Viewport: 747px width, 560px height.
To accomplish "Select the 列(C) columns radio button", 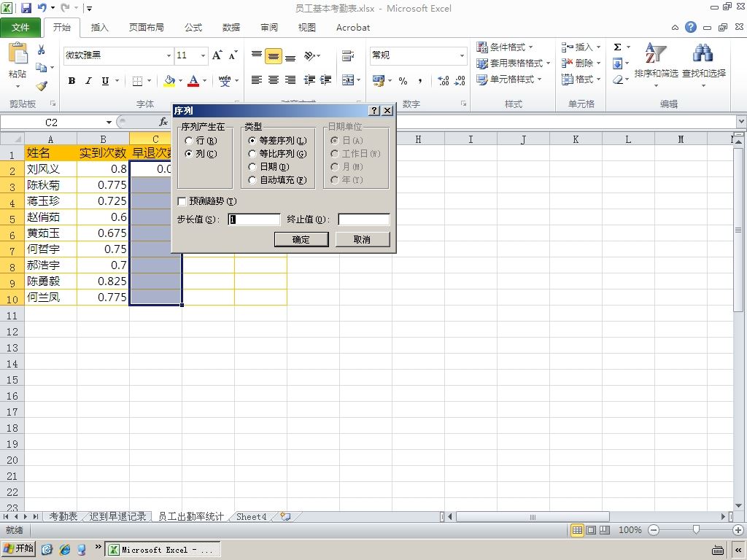I will tap(189, 154).
